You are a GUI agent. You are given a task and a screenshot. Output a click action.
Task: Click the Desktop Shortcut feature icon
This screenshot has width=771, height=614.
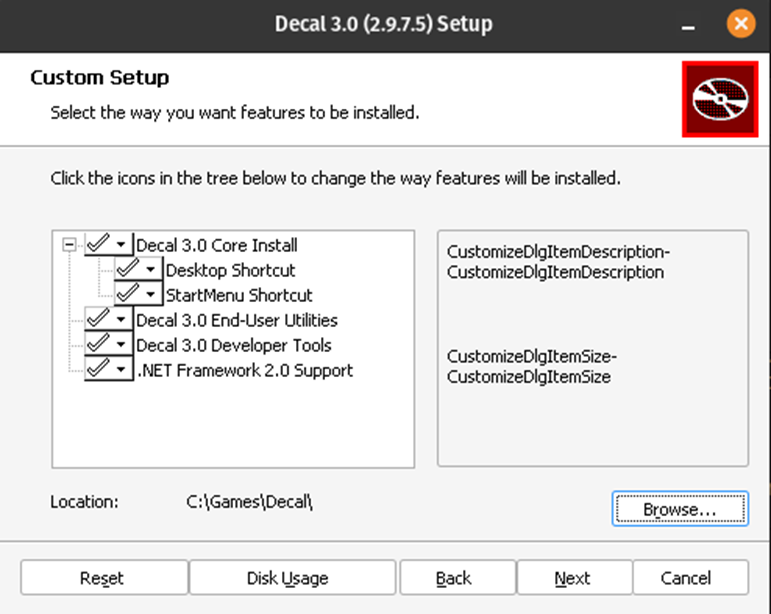click(138, 270)
